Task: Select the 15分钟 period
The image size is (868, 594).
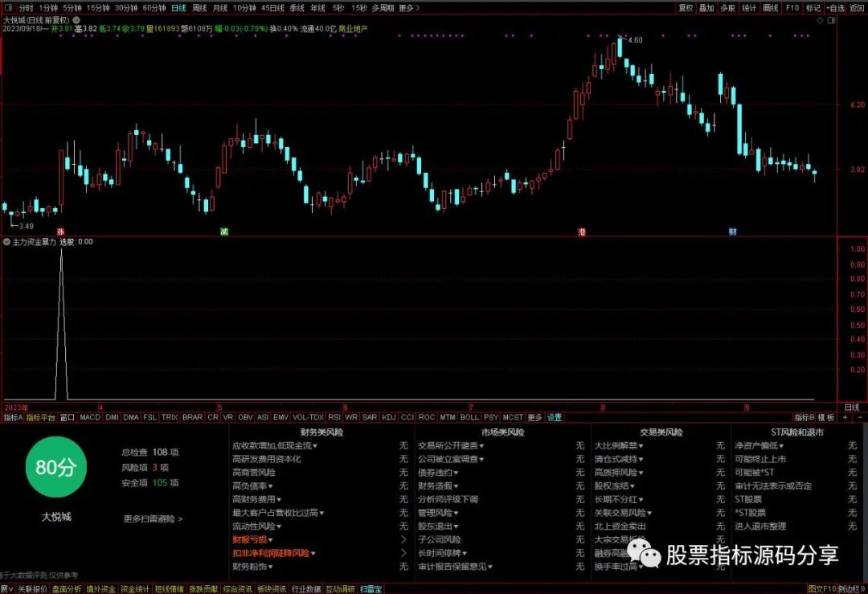Action: click(98, 8)
